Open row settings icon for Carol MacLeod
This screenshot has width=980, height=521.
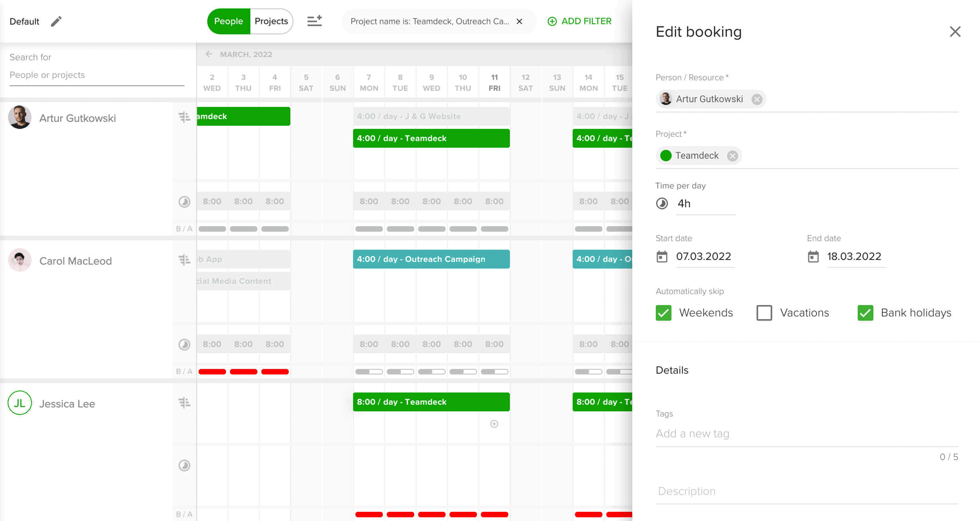point(184,260)
